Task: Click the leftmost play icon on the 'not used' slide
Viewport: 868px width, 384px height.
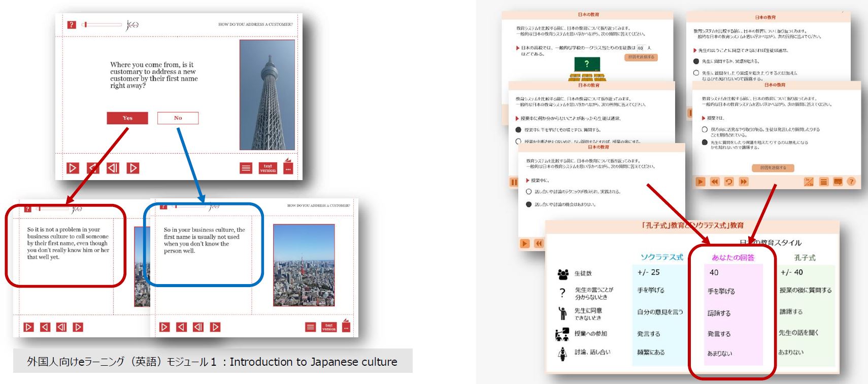Action: pos(164,327)
